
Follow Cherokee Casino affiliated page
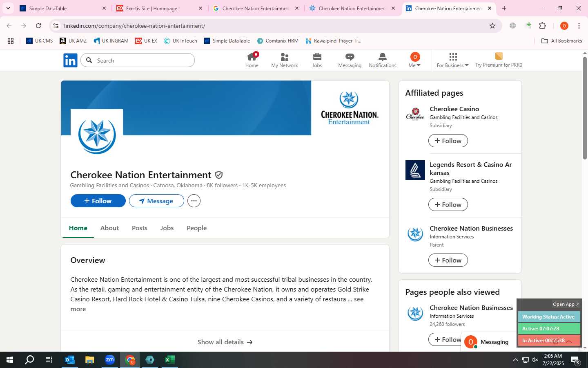point(448,141)
